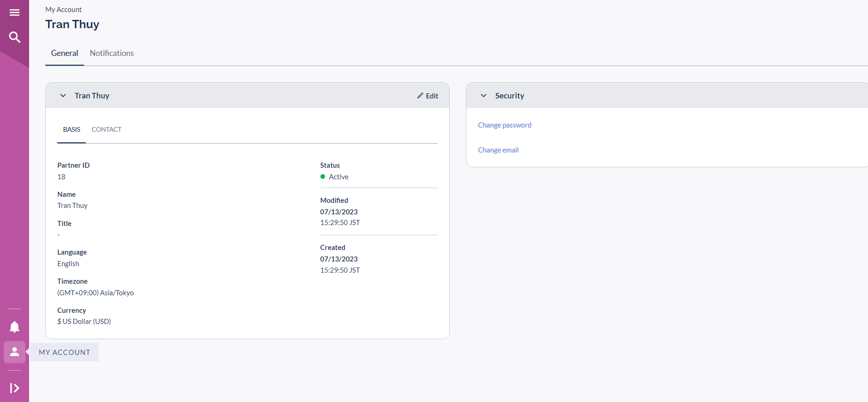
Task: Click the MY ACCOUNT tooltip label
Action: [65, 352]
